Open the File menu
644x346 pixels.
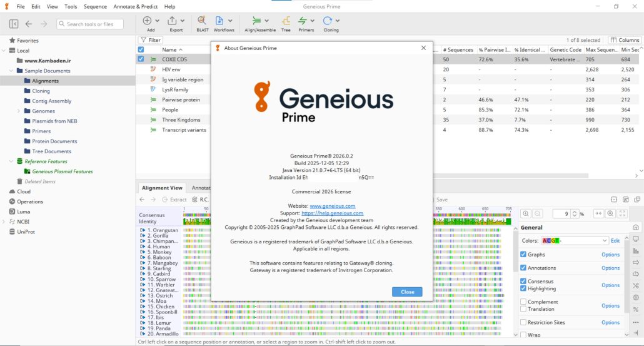click(x=21, y=7)
